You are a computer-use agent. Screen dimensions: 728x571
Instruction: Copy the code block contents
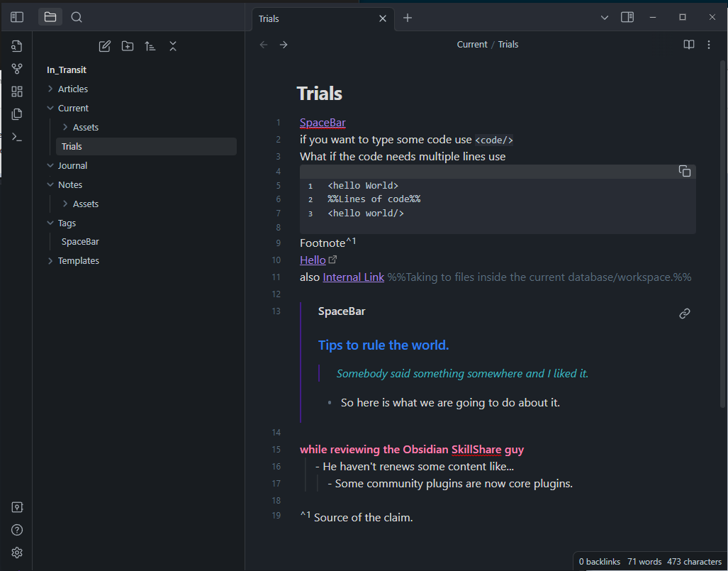684,171
